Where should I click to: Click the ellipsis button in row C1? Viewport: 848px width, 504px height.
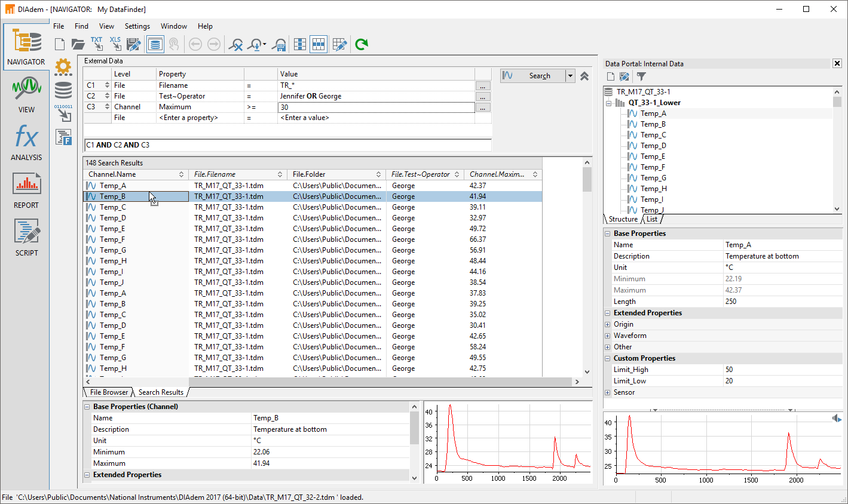pyautogui.click(x=482, y=86)
